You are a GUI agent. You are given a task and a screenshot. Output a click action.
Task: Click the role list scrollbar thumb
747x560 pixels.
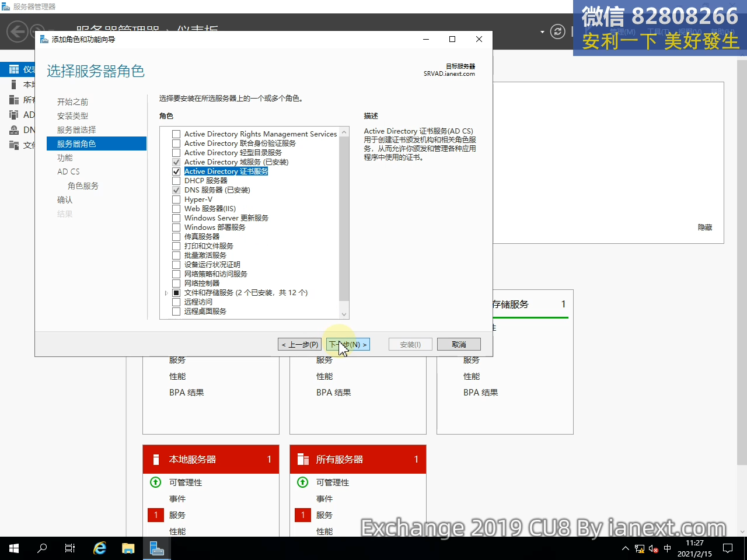point(344,219)
